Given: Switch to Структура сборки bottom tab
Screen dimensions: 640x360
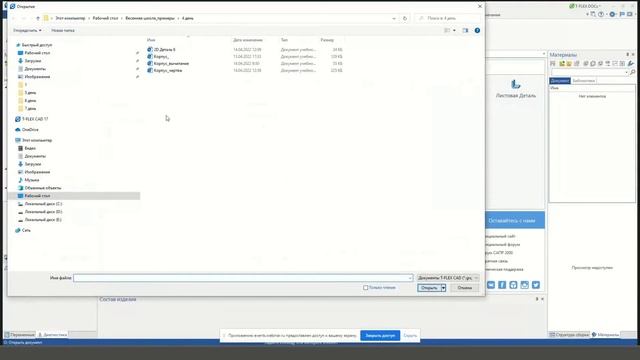Looking at the screenshot, I should (569, 335).
